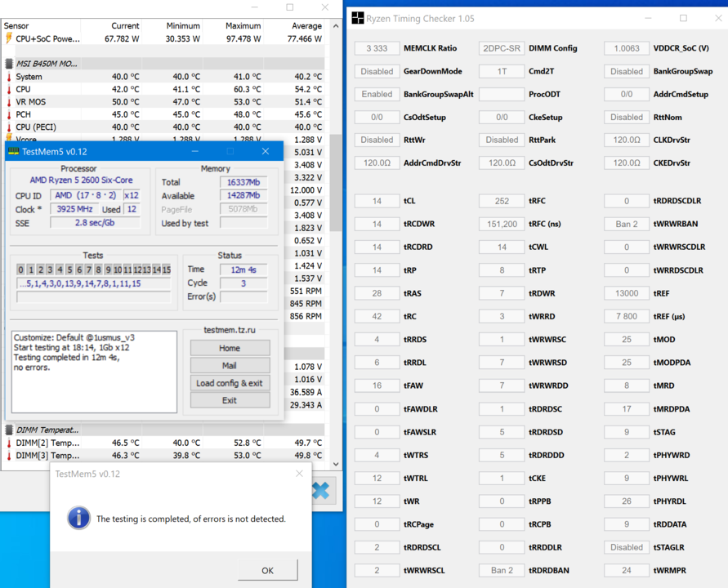728x588 pixels.
Task: Click the tRDRDBAN field showing Ban 2
Action: (x=502, y=570)
